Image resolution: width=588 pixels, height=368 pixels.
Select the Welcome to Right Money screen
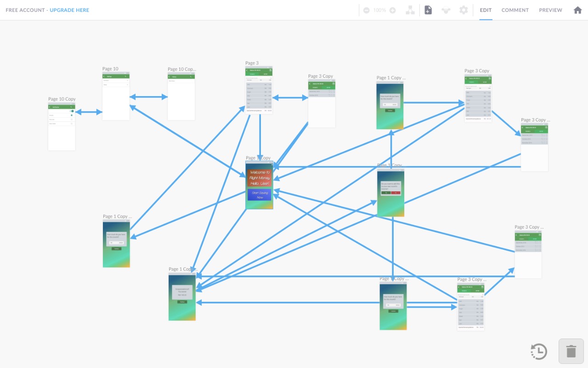[259, 185]
